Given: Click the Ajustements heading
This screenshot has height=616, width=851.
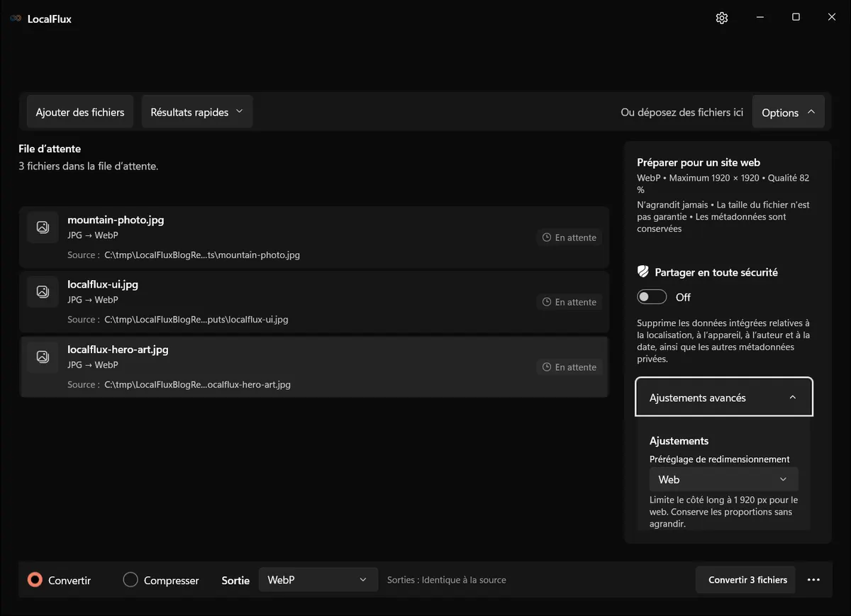Looking at the screenshot, I should pyautogui.click(x=679, y=441).
